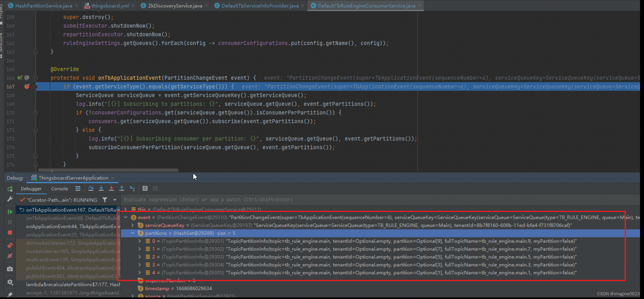Screen dimensions: 644x299
Task: Click line number 171 in the gutter
Action: pyautogui.click(x=11, y=121)
